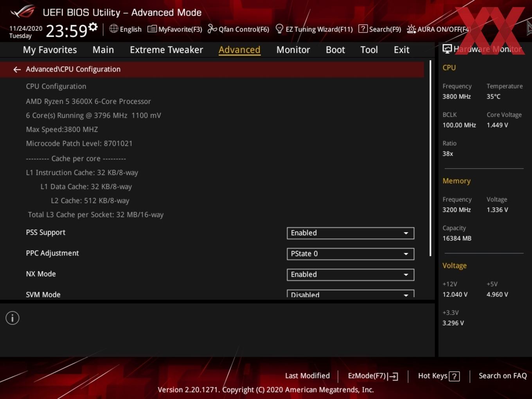Open Search(F9) question icon
The width and height of the screenshot is (532, 399).
click(363, 29)
